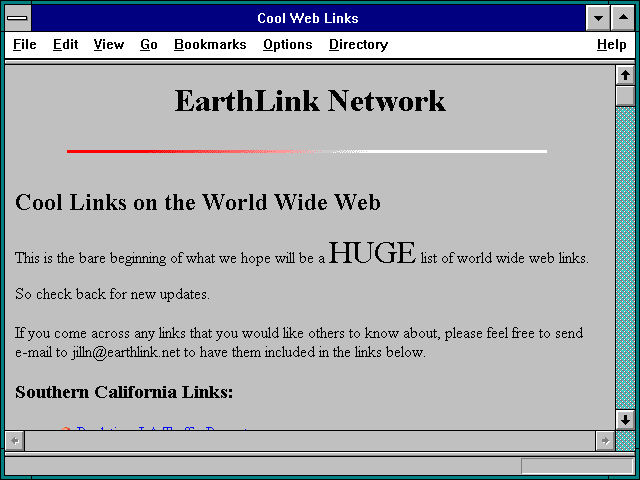Open the Options menu
The image size is (640, 480).
point(287,44)
